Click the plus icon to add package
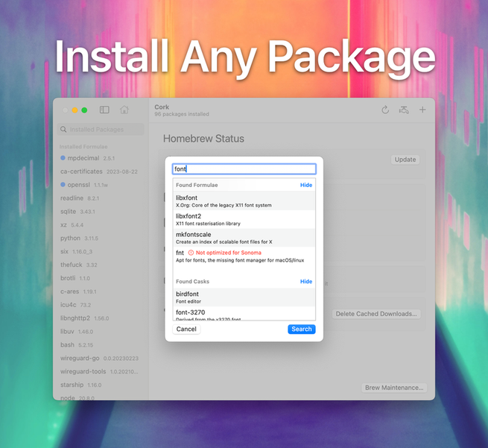Image resolution: width=488 pixels, height=448 pixels. tap(422, 110)
